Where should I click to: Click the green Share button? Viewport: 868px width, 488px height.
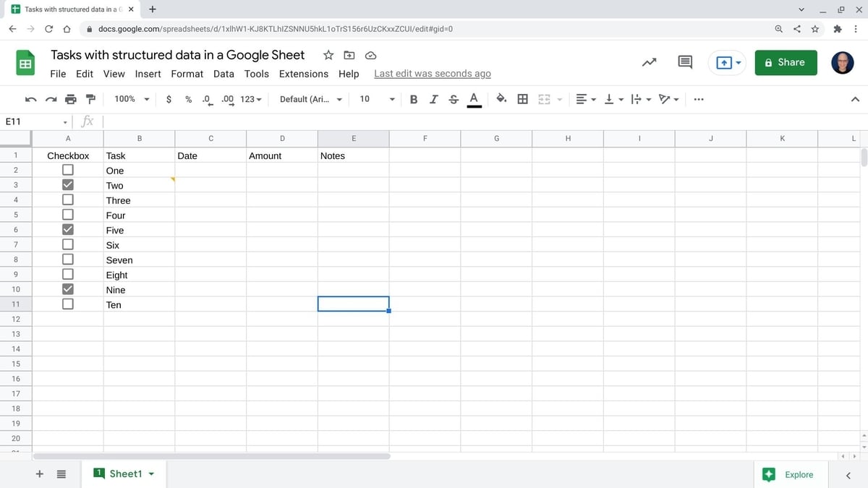pyautogui.click(x=786, y=62)
